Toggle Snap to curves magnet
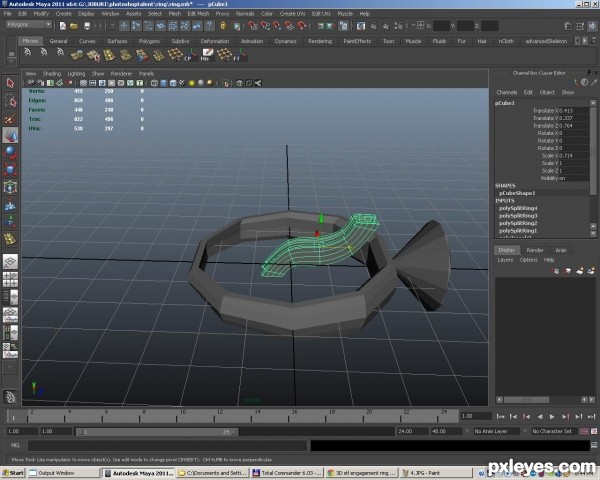 point(265,26)
